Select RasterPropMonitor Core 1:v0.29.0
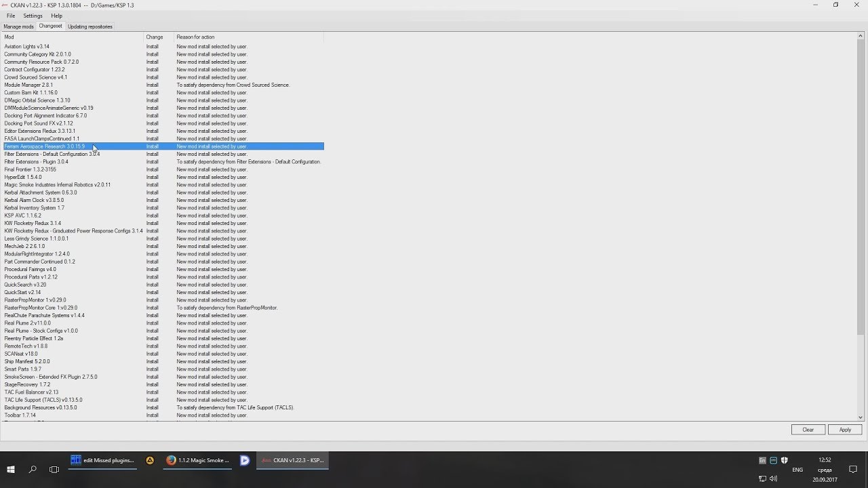This screenshot has height=488, width=868. point(163,308)
